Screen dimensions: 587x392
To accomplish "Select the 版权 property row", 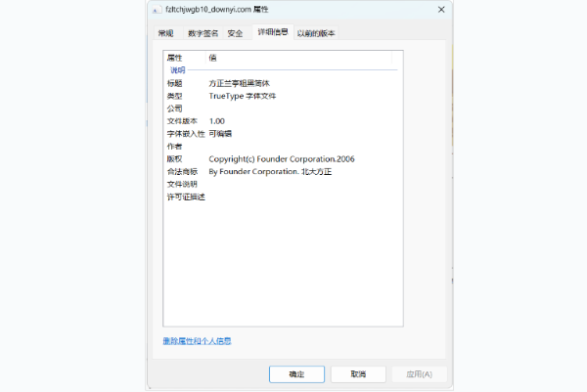I will tap(283, 159).
